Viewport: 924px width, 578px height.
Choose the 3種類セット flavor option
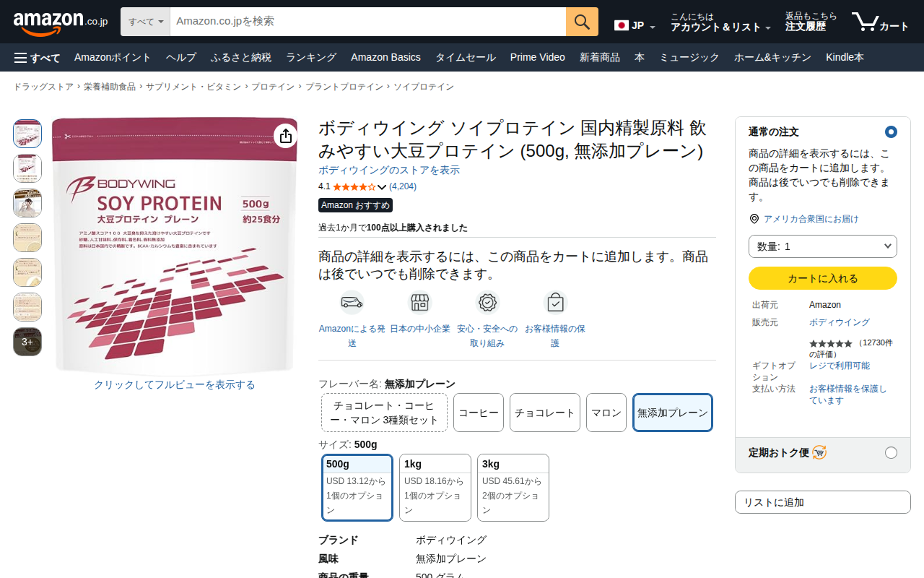pos(385,413)
